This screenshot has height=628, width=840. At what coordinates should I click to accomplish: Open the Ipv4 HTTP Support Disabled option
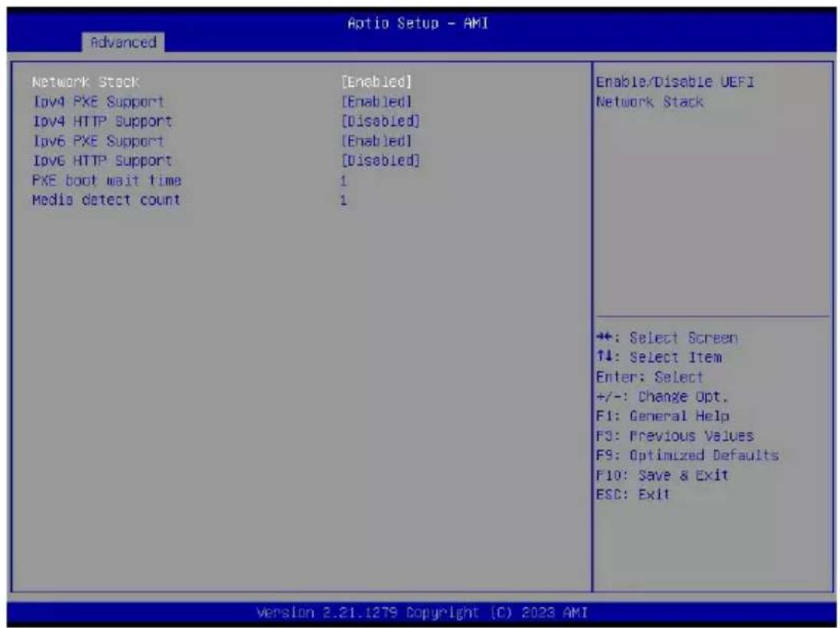pyautogui.click(x=380, y=122)
